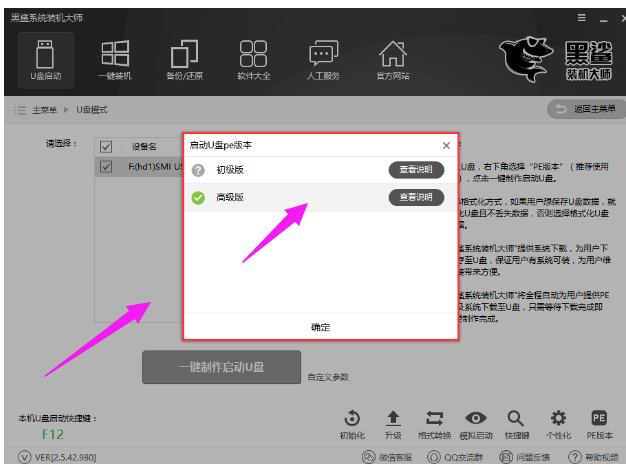Open the 软件大全 section
The width and height of the screenshot is (626, 464).
[x=253, y=59]
